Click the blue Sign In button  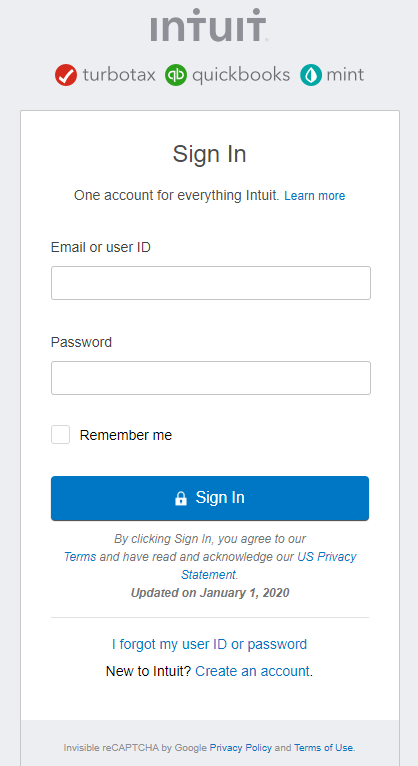(x=210, y=498)
